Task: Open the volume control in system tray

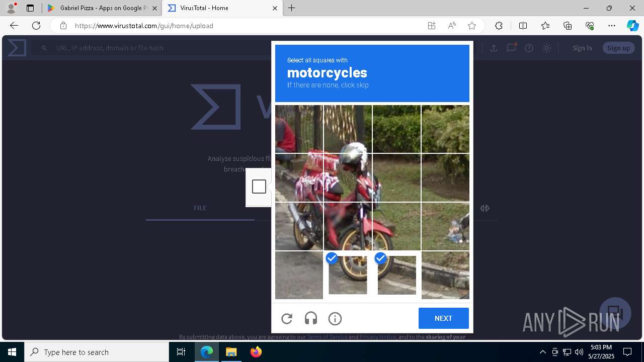Action: tap(579, 352)
